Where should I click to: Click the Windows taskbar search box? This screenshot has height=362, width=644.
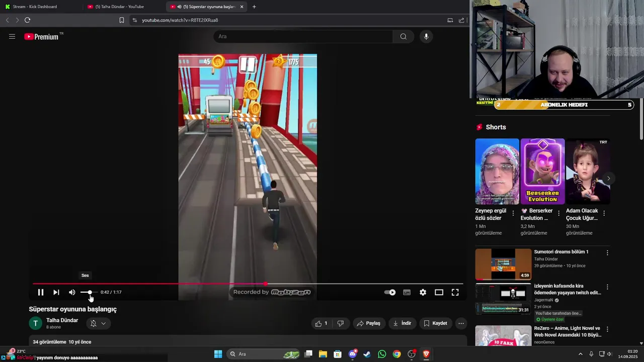click(264, 354)
